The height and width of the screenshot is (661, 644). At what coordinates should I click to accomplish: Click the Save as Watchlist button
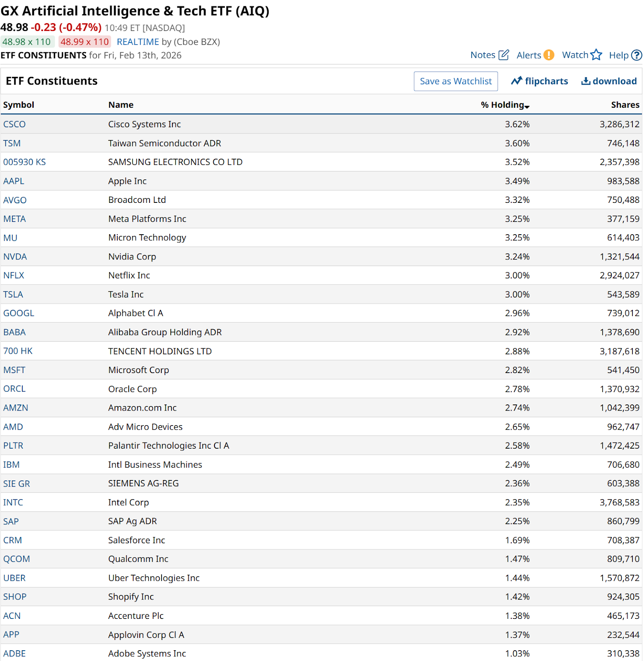pos(456,81)
